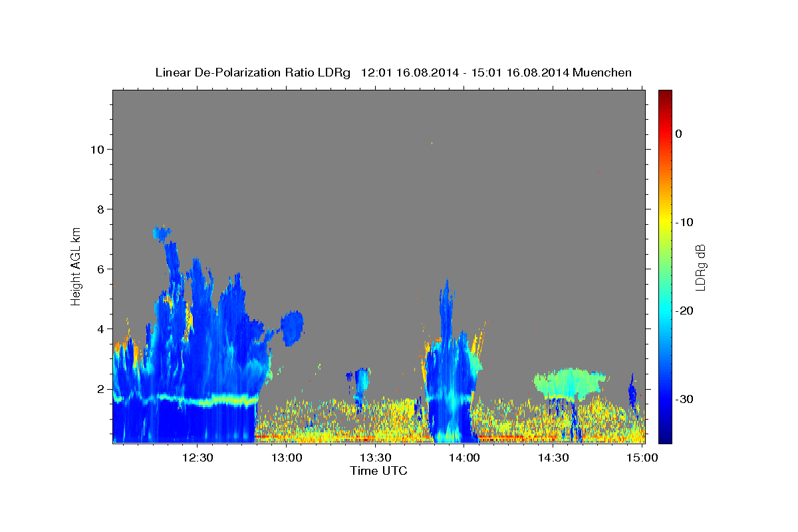Viewport: 798px width, 532px height.
Task: Click the height label 10
Action: pos(98,149)
